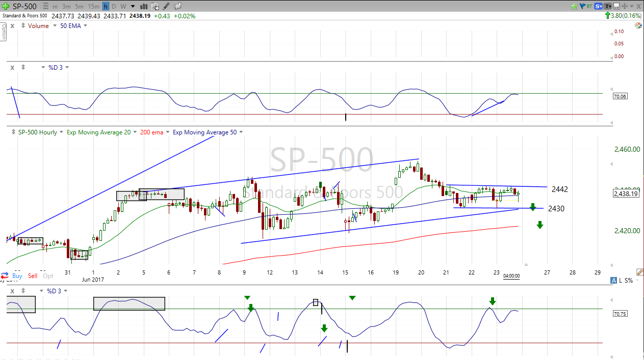The width and height of the screenshot is (644, 360).
Task: Click the Sell button
Action: [x=33, y=276]
